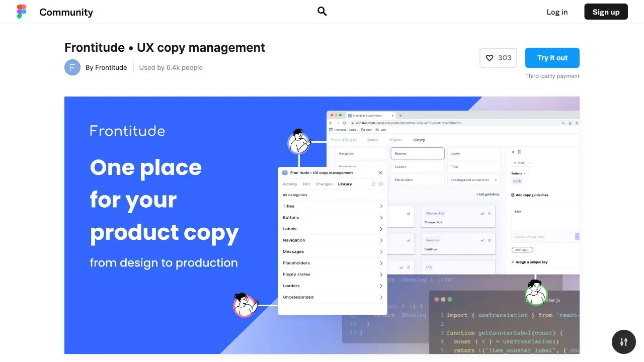Open the Frontitude preview cover image
This screenshot has height=362, width=644.
(x=322, y=225)
